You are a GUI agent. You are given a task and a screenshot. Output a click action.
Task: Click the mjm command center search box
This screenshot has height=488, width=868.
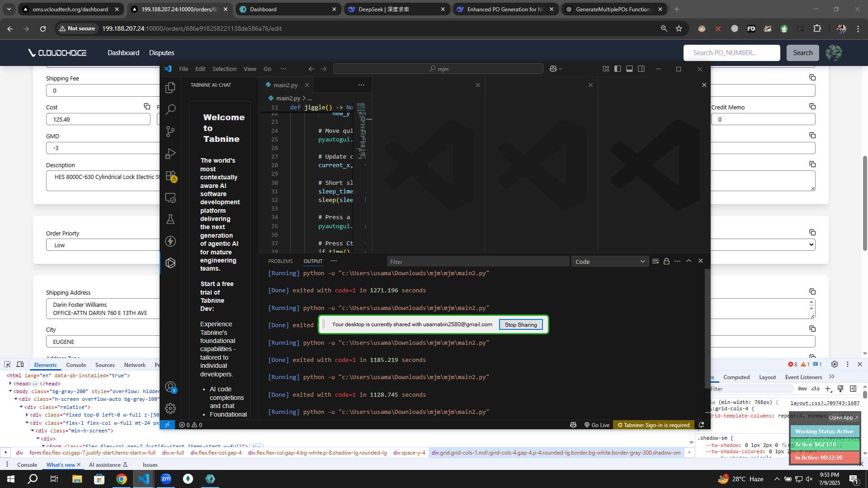(x=438, y=69)
